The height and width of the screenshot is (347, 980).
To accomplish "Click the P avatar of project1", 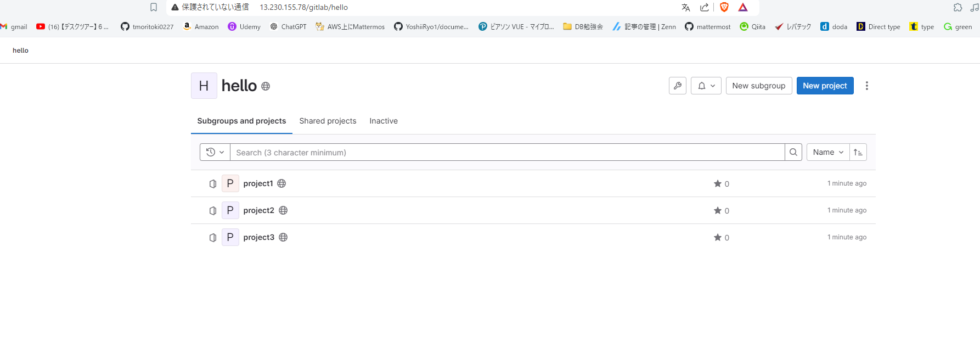I will [230, 183].
